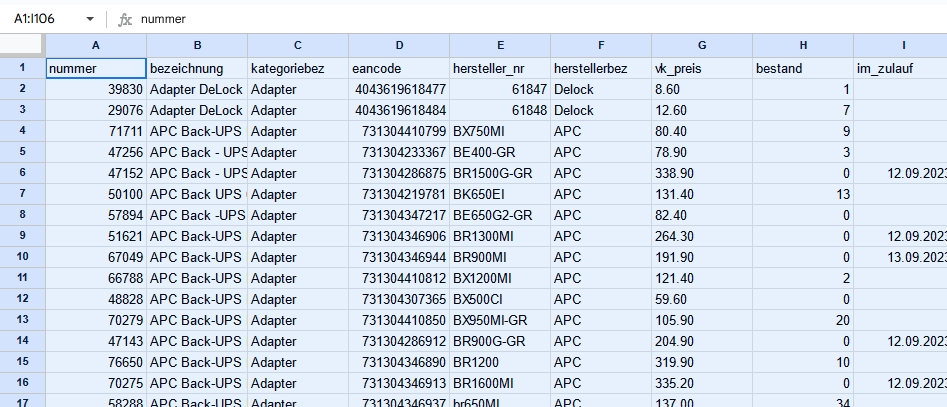Select row 2 header
Image resolution: width=947 pixels, height=407 pixels.
22,89
